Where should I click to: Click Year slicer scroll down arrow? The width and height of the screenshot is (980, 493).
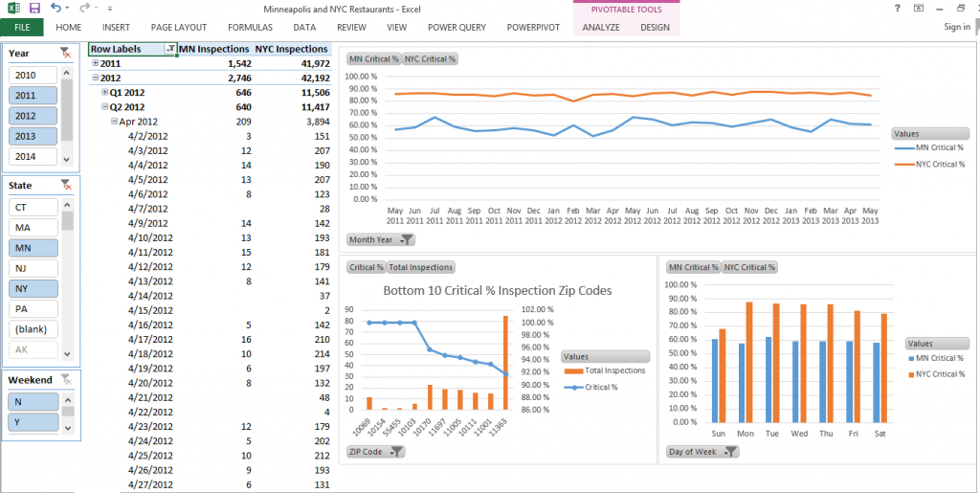(67, 159)
